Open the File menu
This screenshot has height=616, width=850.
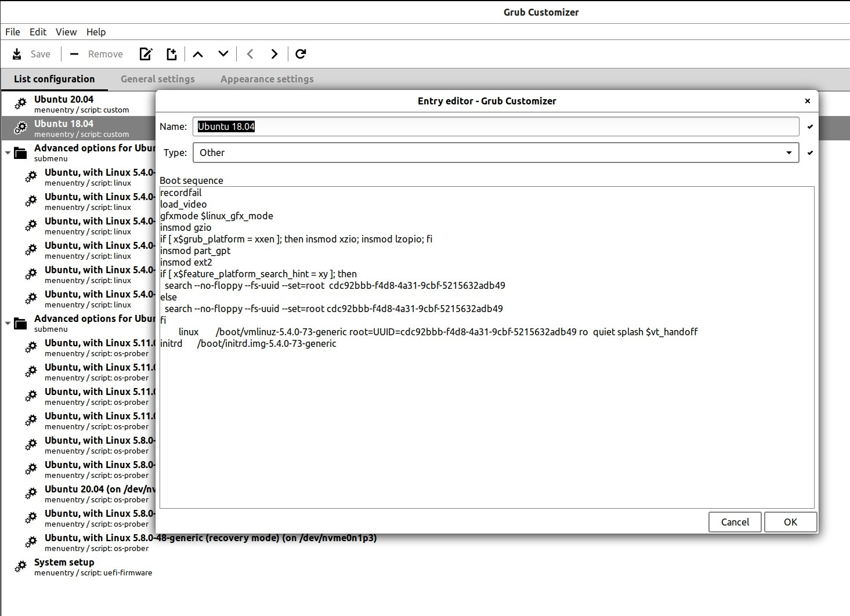point(13,32)
